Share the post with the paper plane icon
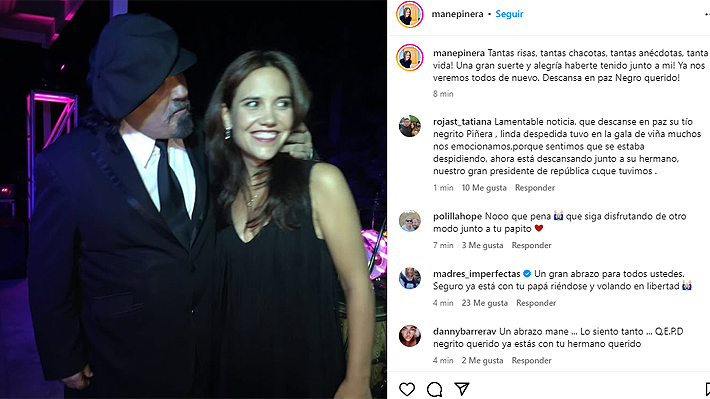The width and height of the screenshot is (710, 399). tap(461, 389)
